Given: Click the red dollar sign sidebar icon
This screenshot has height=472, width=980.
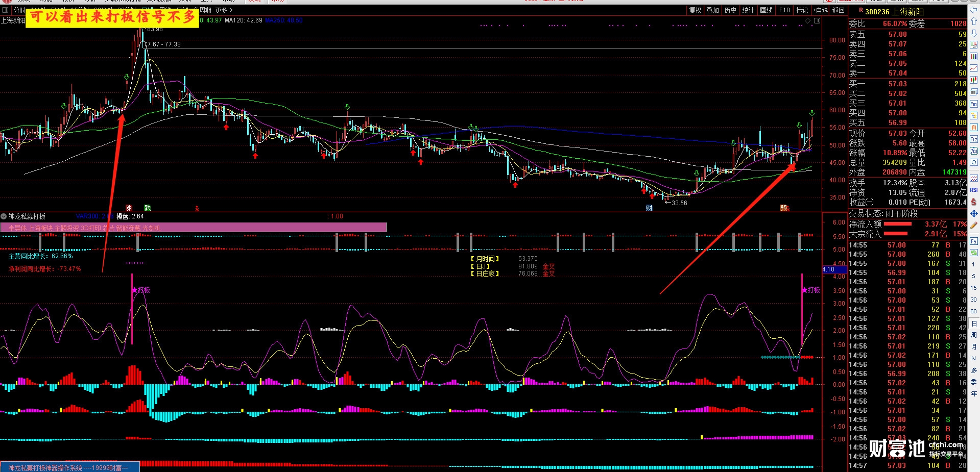Looking at the screenshot, I should (974, 202).
